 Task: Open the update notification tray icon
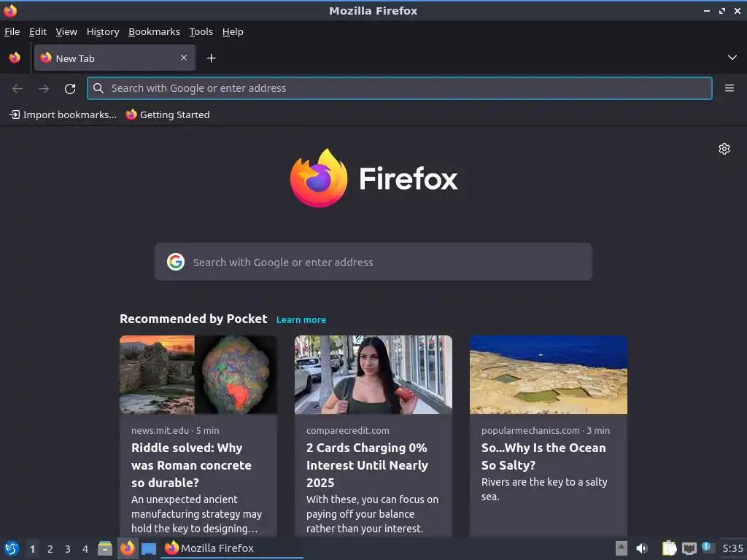point(708,548)
